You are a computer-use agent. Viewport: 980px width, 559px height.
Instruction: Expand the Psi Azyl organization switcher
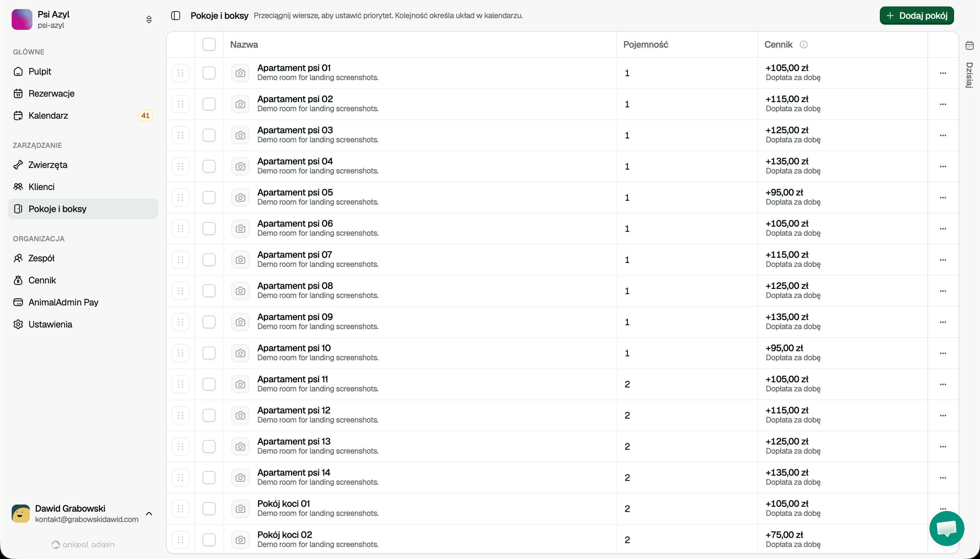click(x=149, y=19)
